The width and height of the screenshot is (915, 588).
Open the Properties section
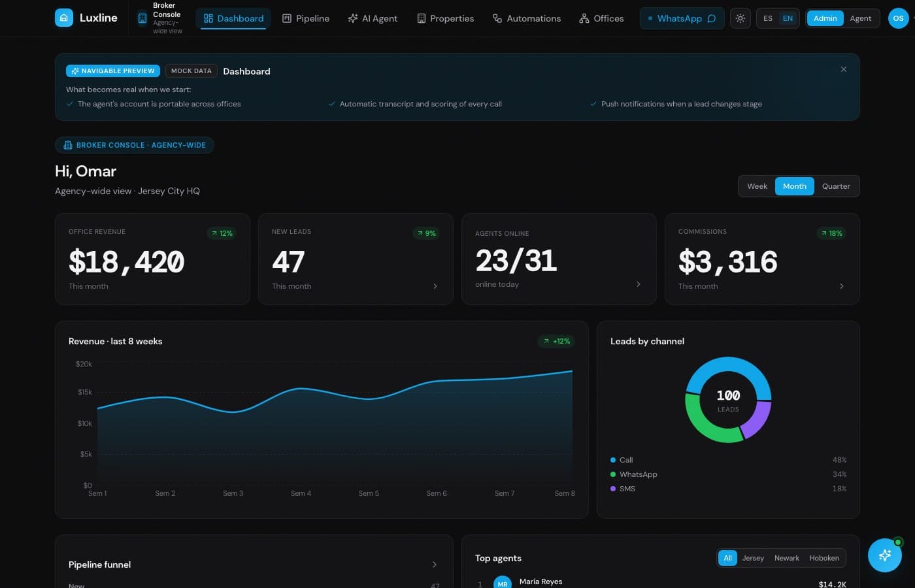446,18
